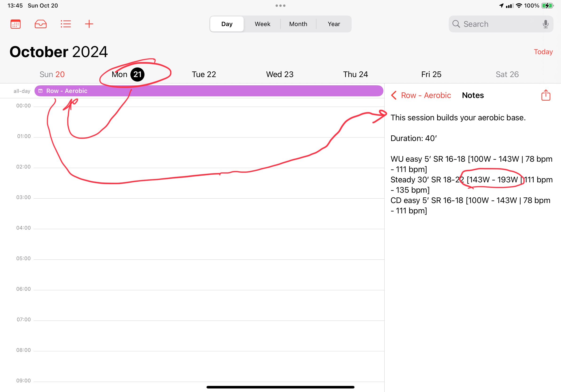Image resolution: width=561 pixels, height=392 pixels.
Task: Tap the Notes panel title
Action: tap(473, 95)
